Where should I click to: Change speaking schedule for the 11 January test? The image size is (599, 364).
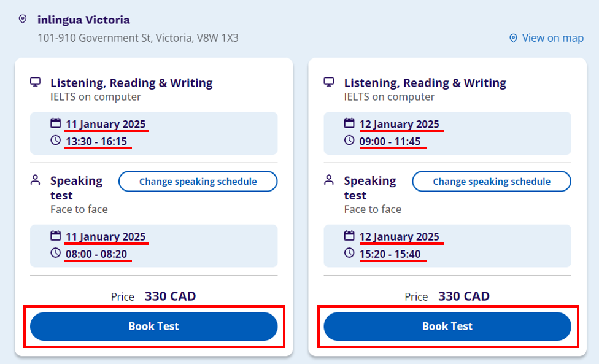tap(198, 182)
